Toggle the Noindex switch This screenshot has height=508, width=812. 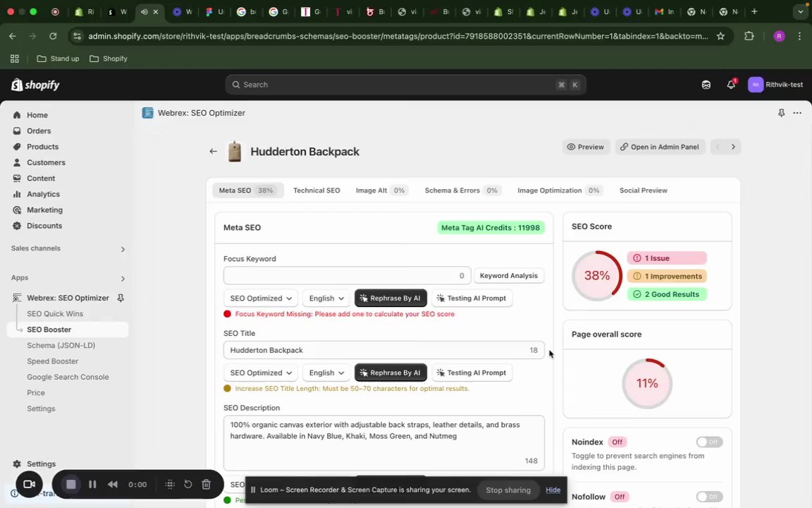[x=709, y=442]
